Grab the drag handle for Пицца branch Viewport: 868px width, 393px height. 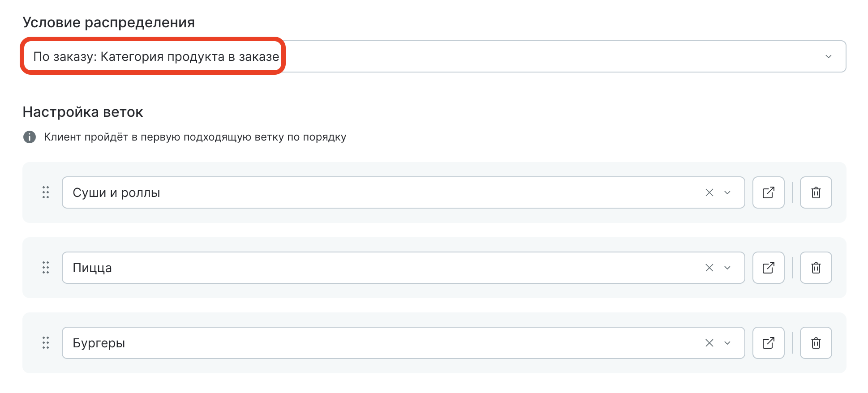click(x=46, y=268)
